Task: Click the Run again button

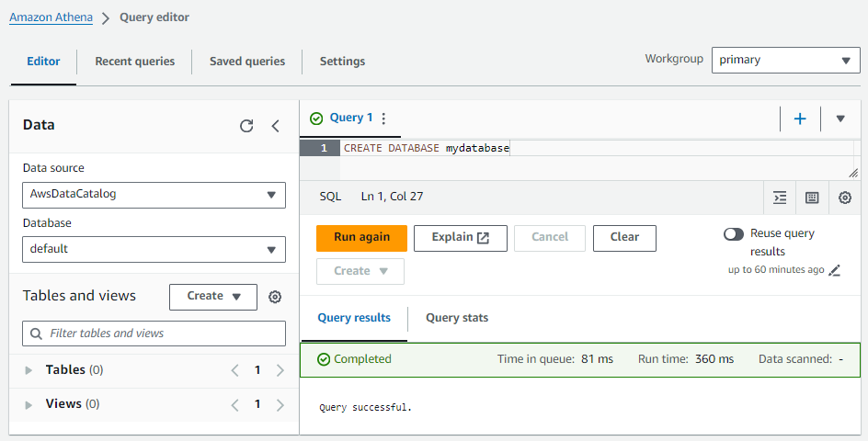Action: (x=361, y=238)
